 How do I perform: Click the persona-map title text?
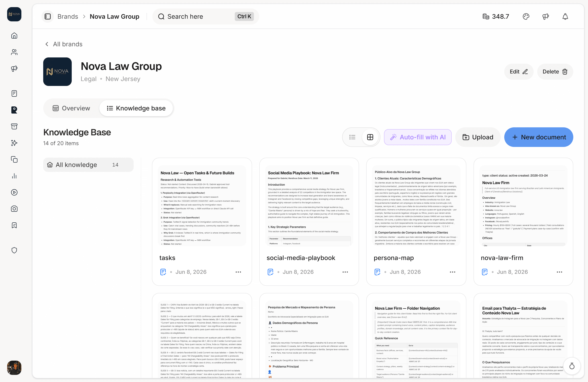tap(394, 258)
